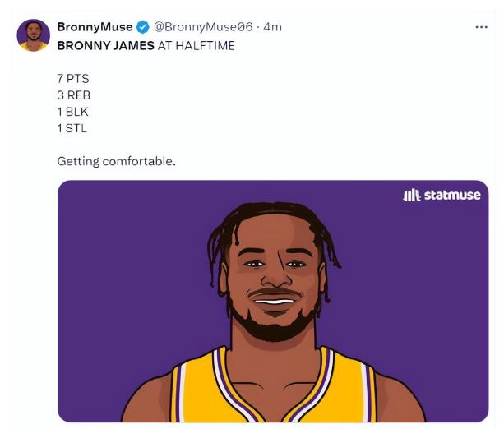
Task: Click the player's braided hair in the image
Action: tap(271, 216)
